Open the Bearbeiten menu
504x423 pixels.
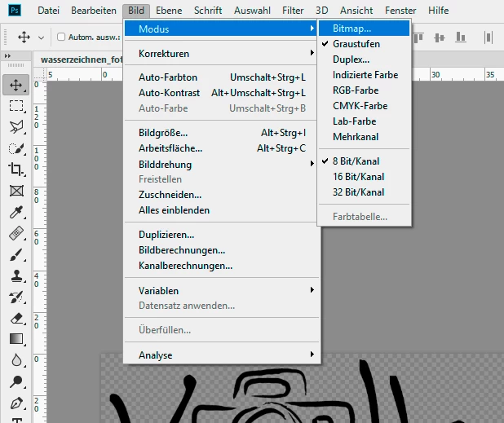pyautogui.click(x=94, y=11)
